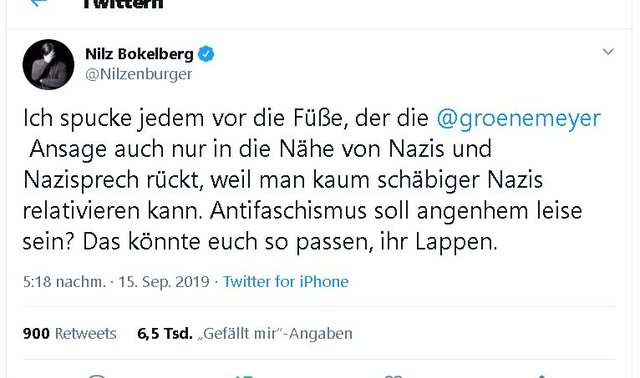640x378 pixels.
Task: Click the 5:18 nachm. 15. Sep. 2019 timestamp
Action: click(116, 282)
